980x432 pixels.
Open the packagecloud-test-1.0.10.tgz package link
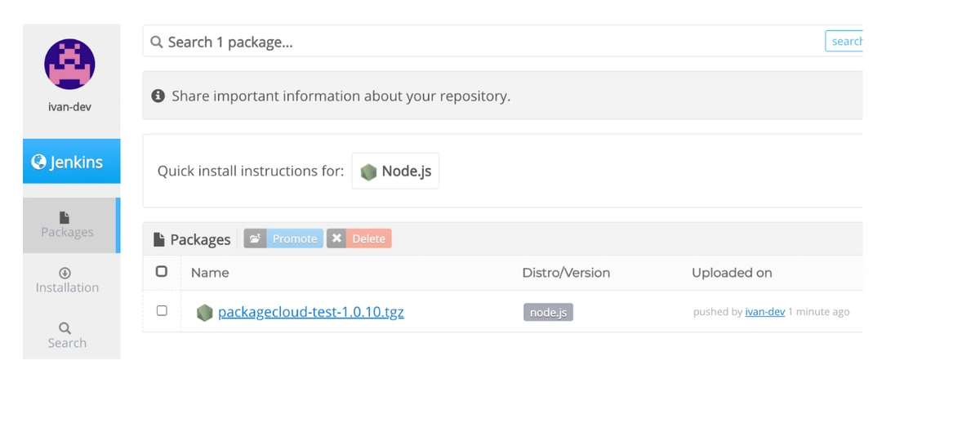pos(310,312)
